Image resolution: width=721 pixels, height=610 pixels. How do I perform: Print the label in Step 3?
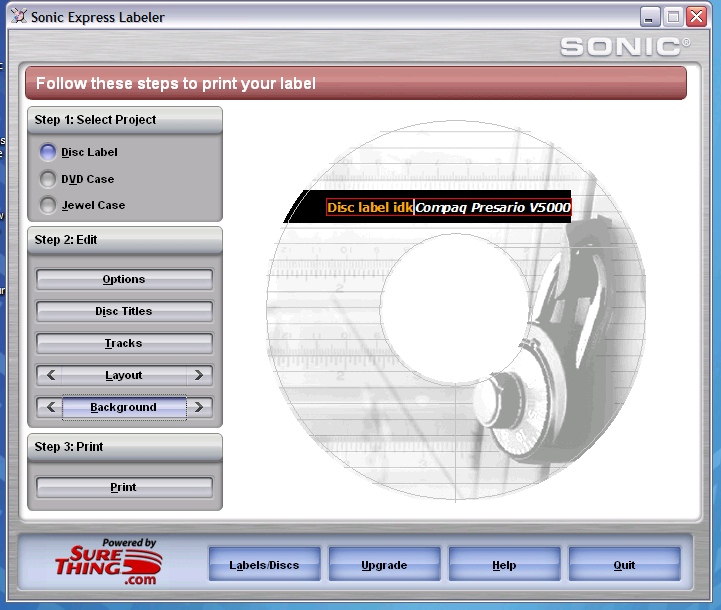point(124,487)
